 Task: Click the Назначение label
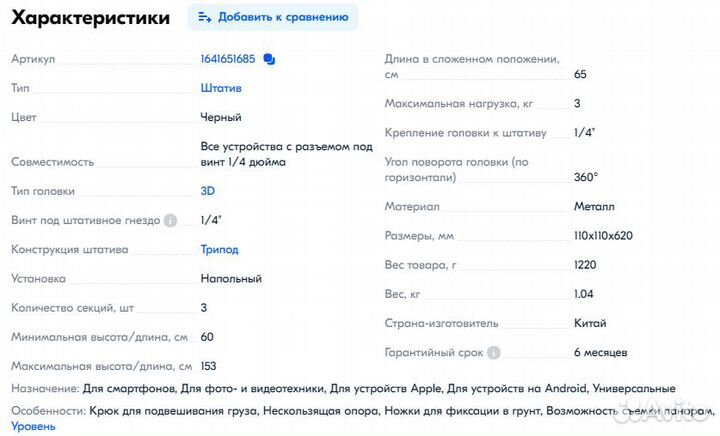[x=44, y=388]
